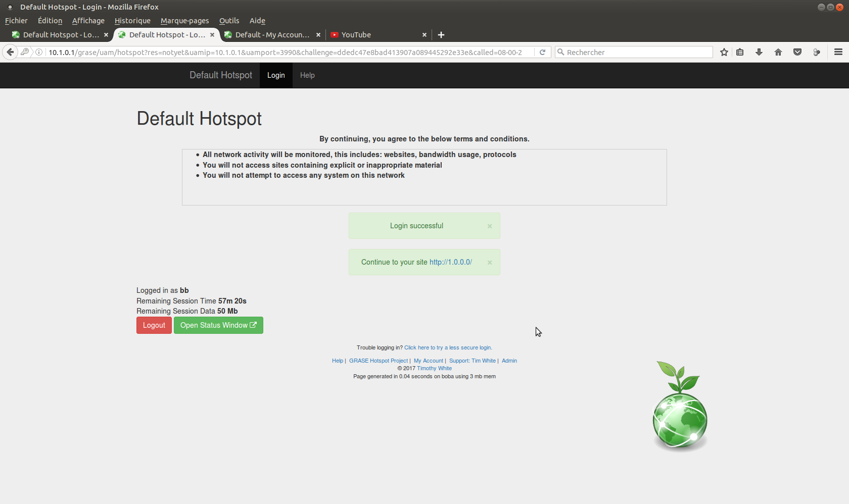Click Open Status Window button

(x=218, y=325)
